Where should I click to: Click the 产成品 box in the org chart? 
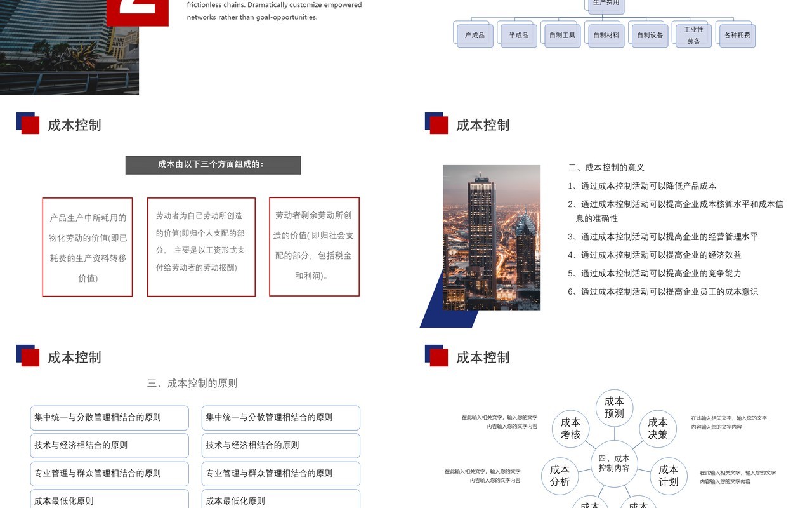(x=475, y=35)
